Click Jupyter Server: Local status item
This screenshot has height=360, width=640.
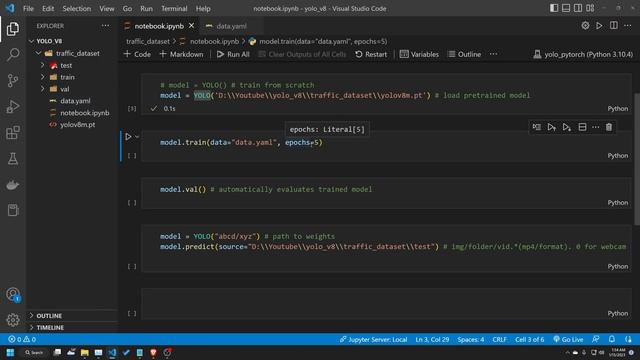point(373,339)
